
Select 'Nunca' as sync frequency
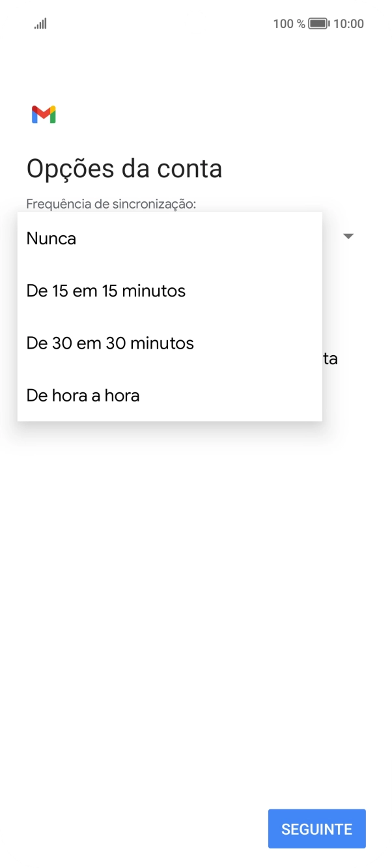pyautogui.click(x=50, y=239)
